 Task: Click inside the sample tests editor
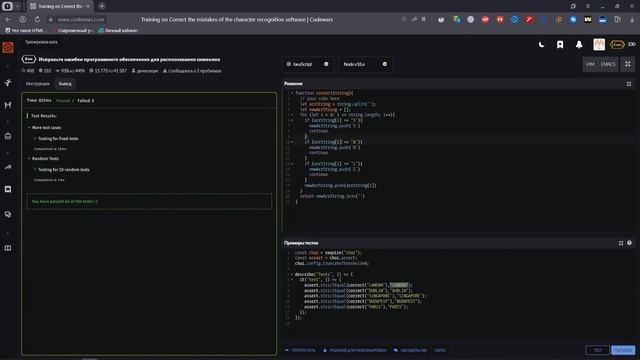(x=457, y=294)
